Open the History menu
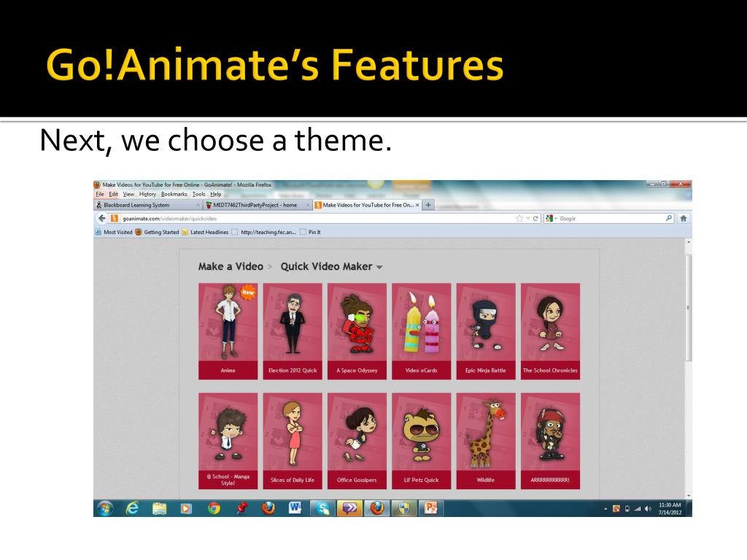The height and width of the screenshot is (560, 747). pyautogui.click(x=147, y=194)
